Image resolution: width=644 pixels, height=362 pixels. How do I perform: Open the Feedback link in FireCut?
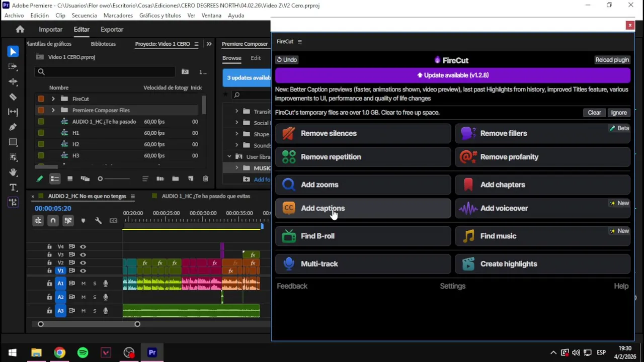[x=292, y=286]
